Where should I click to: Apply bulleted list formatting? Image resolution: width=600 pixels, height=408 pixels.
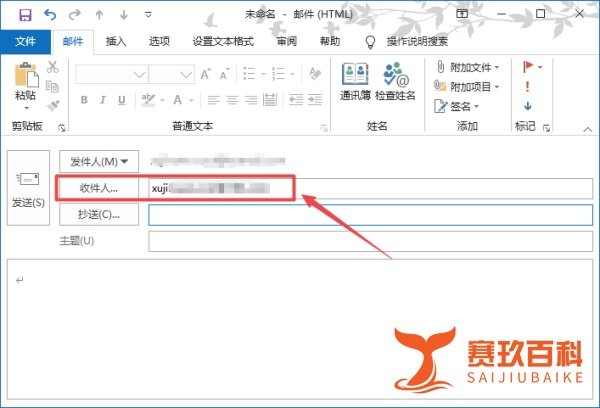[249, 73]
